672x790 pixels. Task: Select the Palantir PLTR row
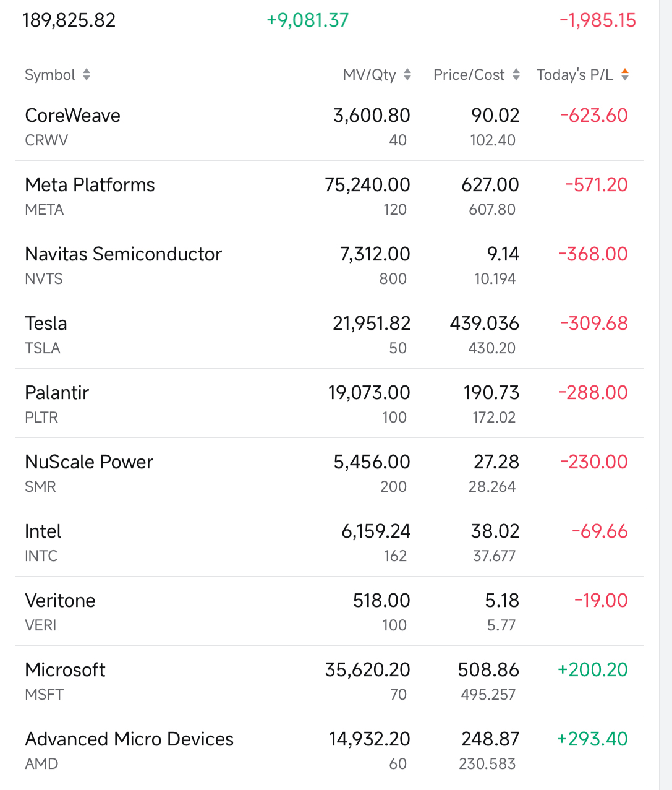pos(57,393)
